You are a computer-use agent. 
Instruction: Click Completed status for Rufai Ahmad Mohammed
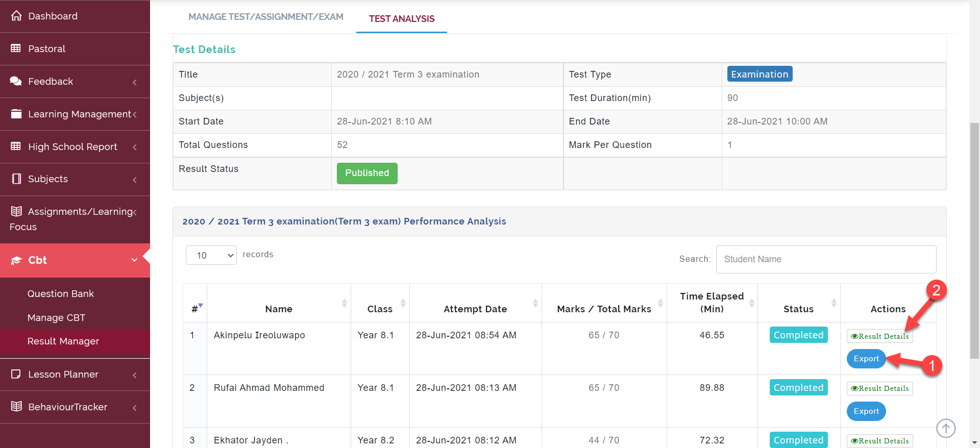click(798, 387)
